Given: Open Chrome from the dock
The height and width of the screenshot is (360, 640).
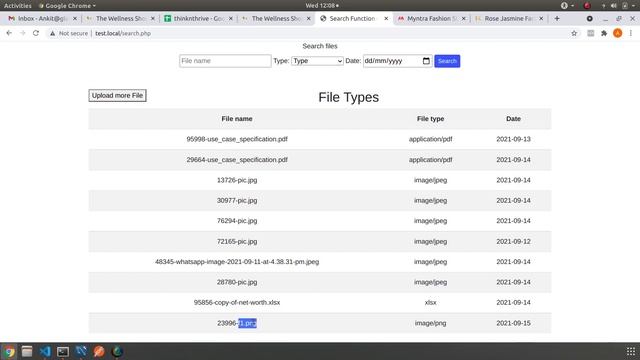Looking at the screenshot, I should pos(9,351).
